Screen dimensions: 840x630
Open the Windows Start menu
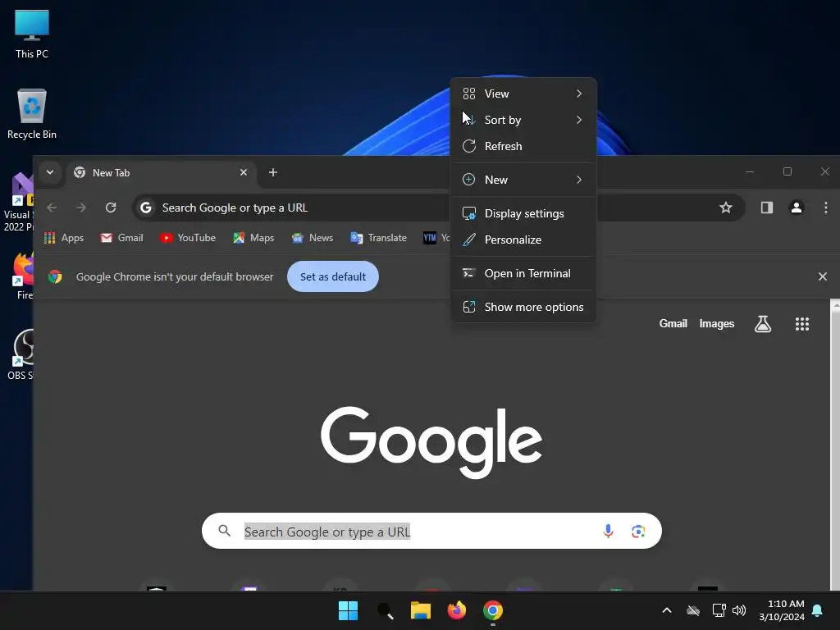click(348, 610)
